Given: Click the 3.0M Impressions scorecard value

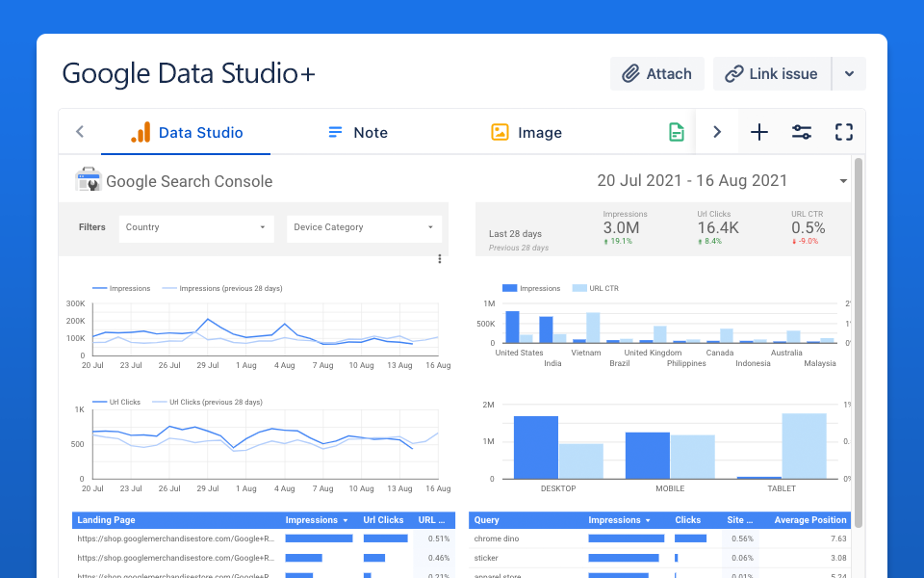Looking at the screenshot, I should point(621,227).
